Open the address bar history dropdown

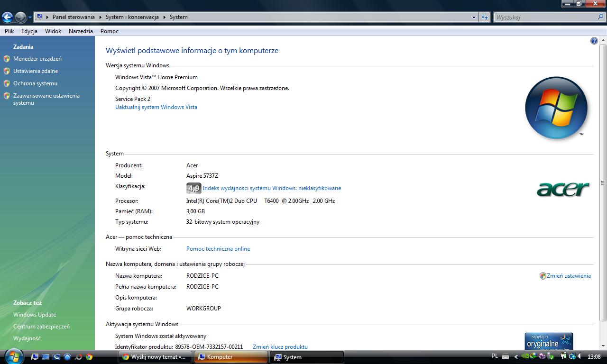click(x=474, y=18)
